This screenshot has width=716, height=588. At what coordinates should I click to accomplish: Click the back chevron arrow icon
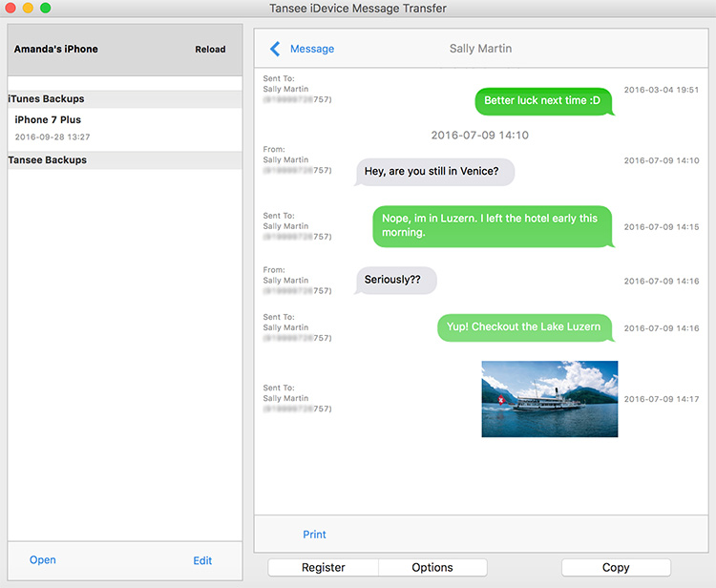275,49
